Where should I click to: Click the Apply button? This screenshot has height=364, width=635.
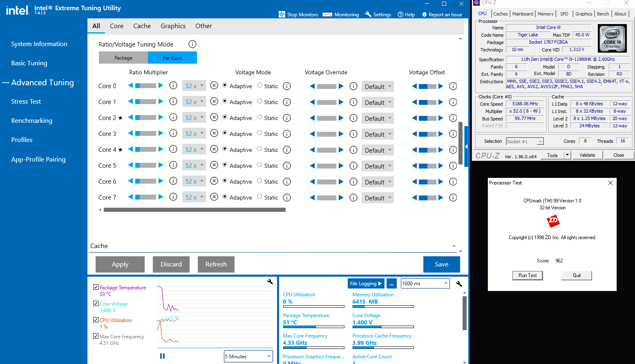pos(120,264)
